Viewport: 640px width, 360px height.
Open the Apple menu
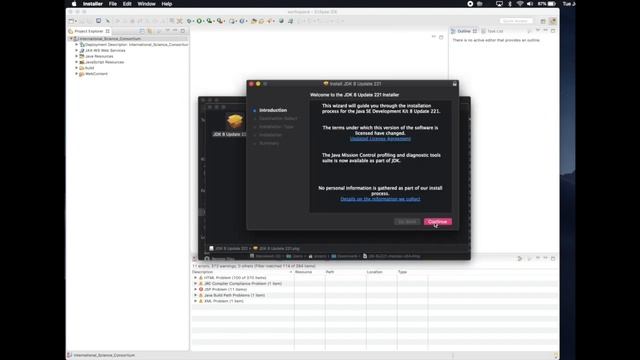74,4
